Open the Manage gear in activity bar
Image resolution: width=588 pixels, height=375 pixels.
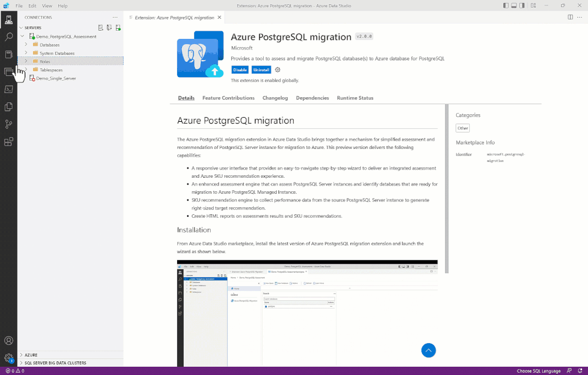pyautogui.click(x=9, y=358)
